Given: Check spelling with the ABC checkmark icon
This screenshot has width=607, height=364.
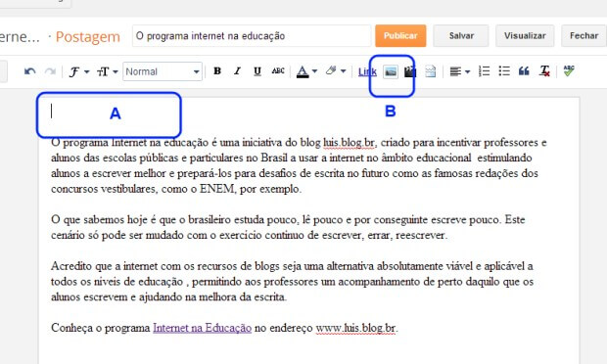Looking at the screenshot, I should (569, 70).
